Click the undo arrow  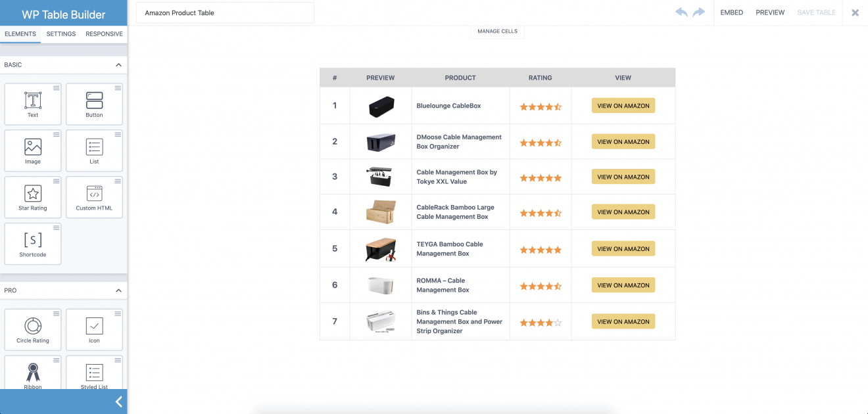tap(681, 12)
